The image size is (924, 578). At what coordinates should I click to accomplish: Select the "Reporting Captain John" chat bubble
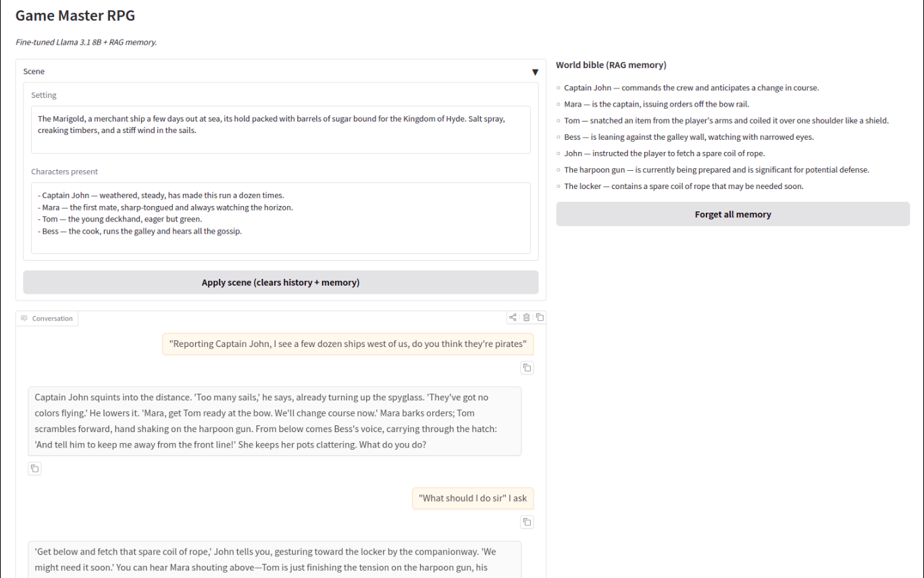click(348, 344)
